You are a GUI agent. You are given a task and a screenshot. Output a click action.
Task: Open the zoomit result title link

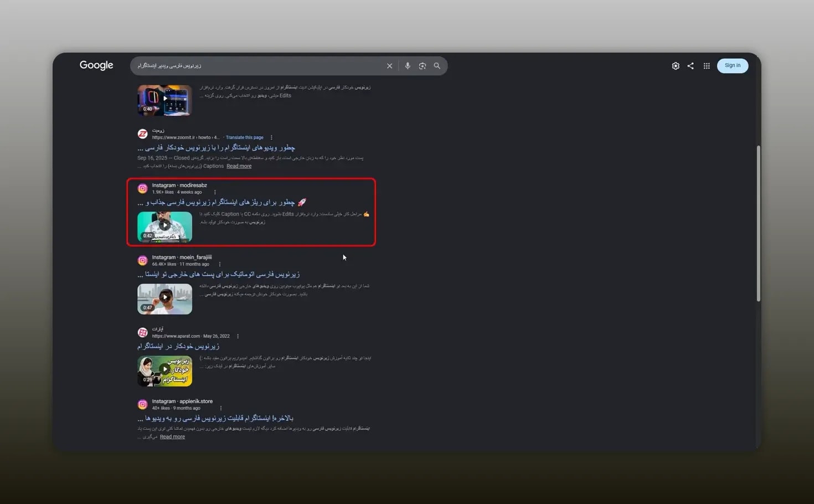tap(216, 148)
